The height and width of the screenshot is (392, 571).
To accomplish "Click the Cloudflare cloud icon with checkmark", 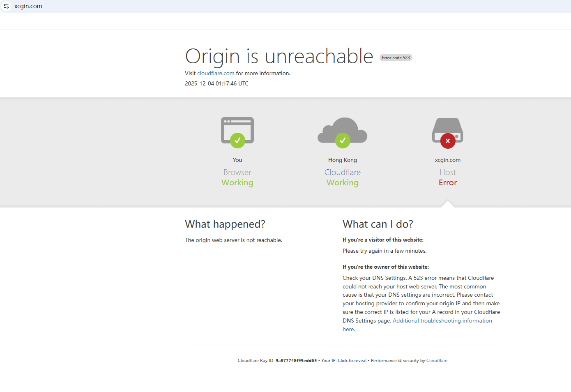I will (343, 132).
